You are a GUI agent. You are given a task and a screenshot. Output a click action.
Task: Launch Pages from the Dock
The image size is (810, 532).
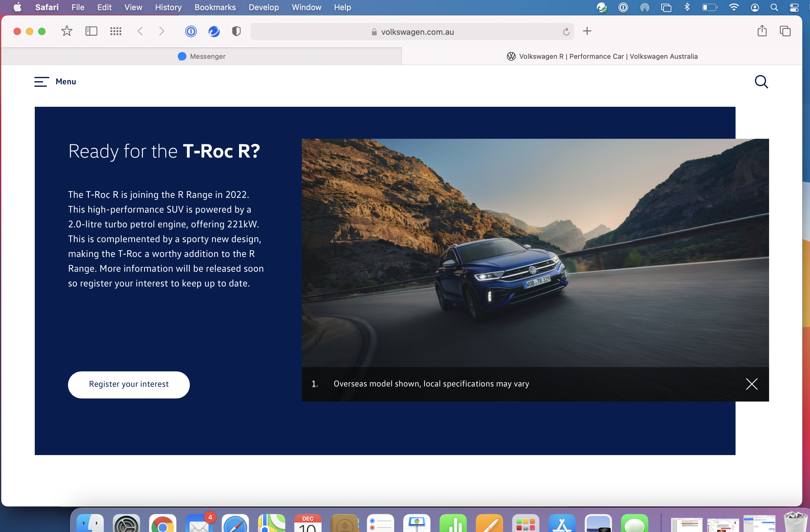489,523
